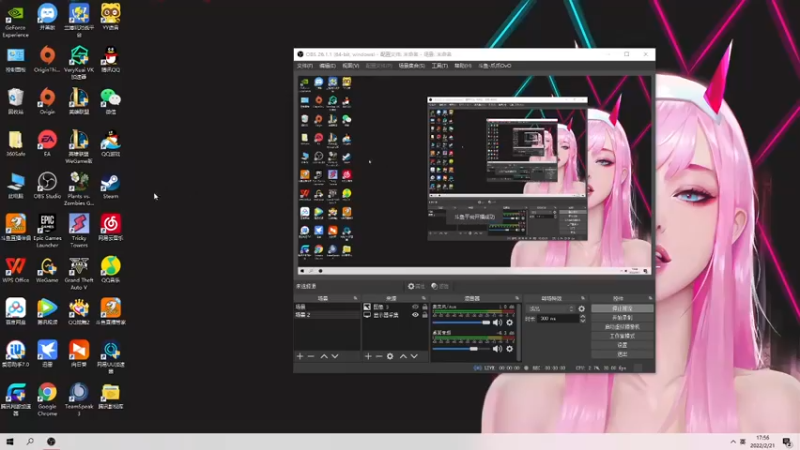Adjust the 300 ms duration spinner arrows

pyautogui.click(x=583, y=318)
